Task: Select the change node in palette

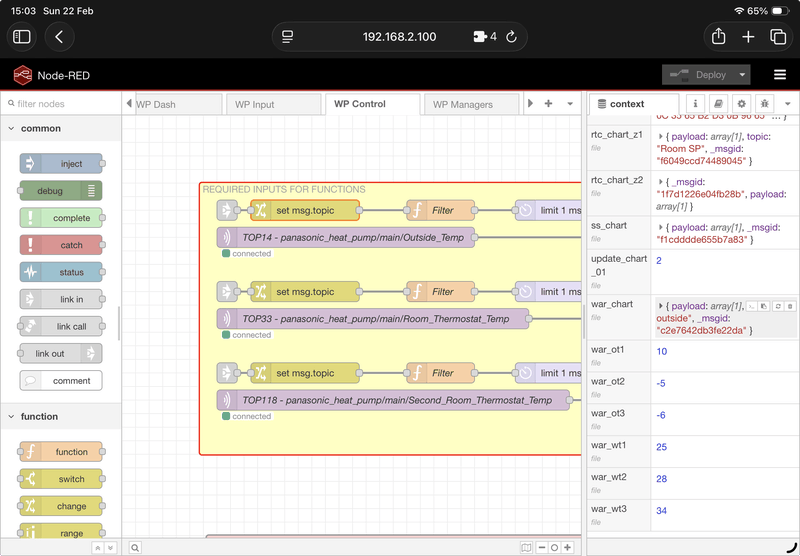Action: pos(61,506)
